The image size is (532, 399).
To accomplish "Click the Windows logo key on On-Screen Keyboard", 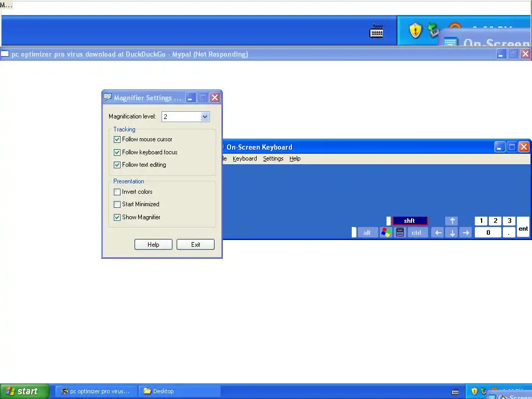I will coord(386,232).
